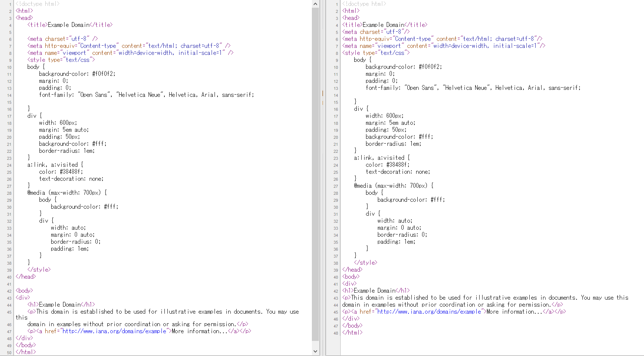The height and width of the screenshot is (356, 644).
Task: Click 'text-decoration: none;' in the right pane
Action: tap(398, 172)
